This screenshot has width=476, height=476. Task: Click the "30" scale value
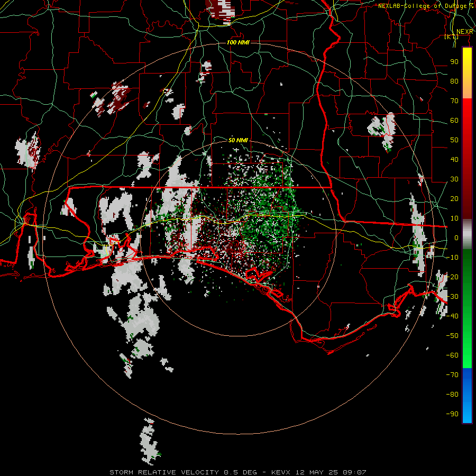[x=454, y=179]
